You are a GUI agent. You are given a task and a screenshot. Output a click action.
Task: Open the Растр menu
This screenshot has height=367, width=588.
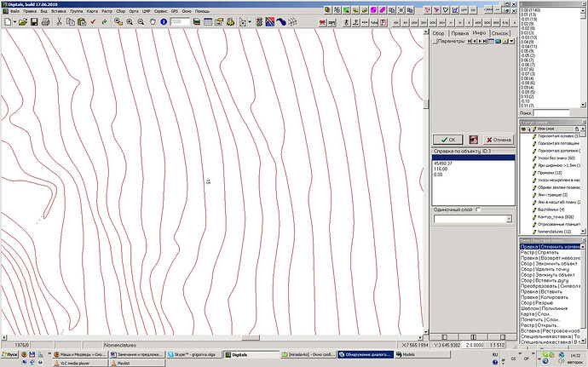tap(107, 11)
